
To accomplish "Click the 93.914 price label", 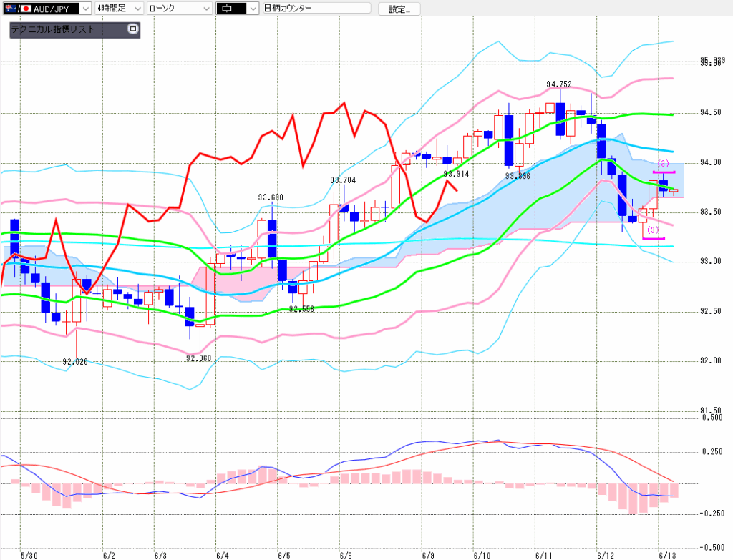I will 456,174.
